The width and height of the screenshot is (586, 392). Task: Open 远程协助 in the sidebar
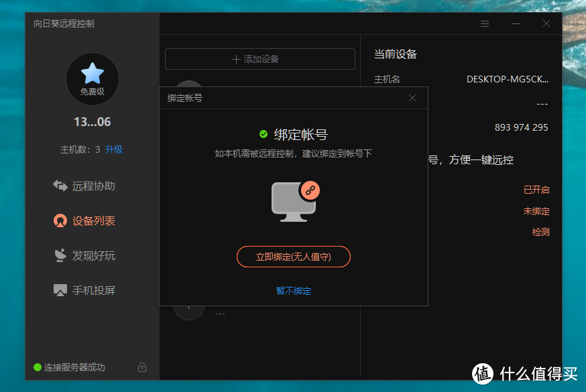click(84, 186)
